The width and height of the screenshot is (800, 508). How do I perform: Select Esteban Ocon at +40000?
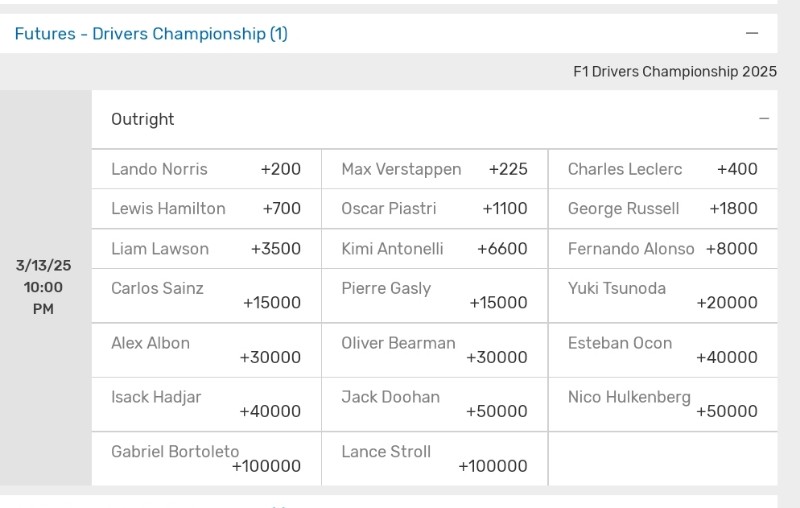(663, 350)
